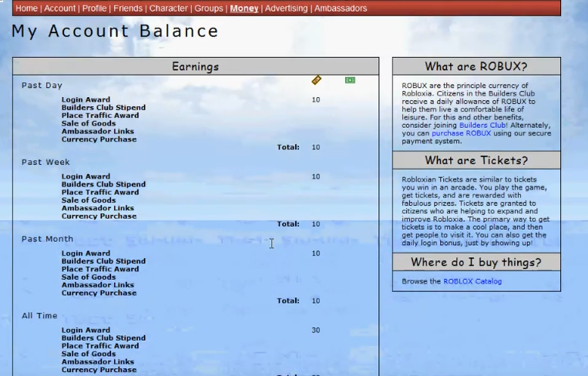Click the purchase ROBUX link

point(462,133)
